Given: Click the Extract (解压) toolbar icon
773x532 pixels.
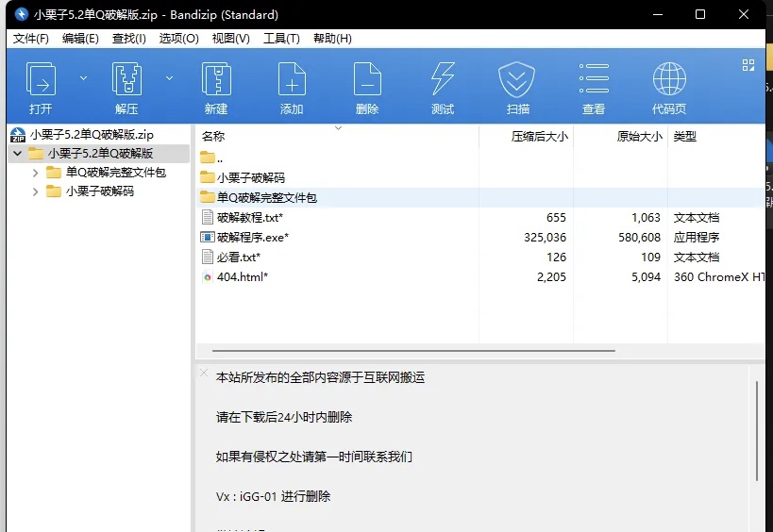Looking at the screenshot, I should click(x=126, y=79).
